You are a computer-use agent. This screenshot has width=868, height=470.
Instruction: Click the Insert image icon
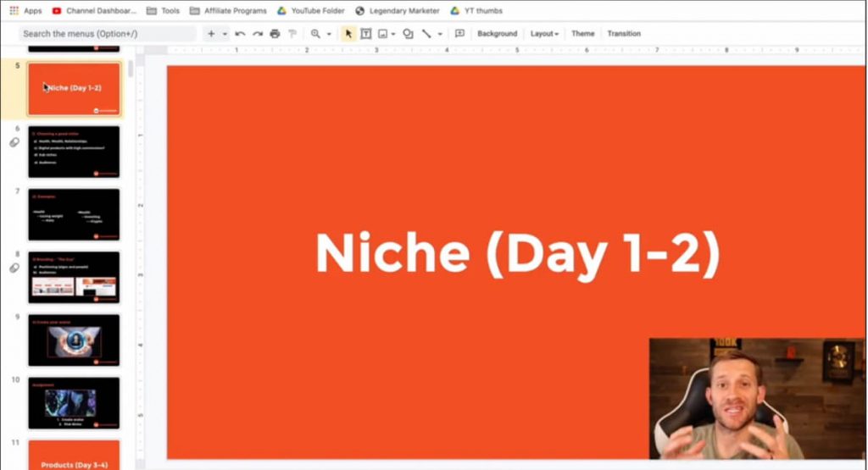[382, 34]
